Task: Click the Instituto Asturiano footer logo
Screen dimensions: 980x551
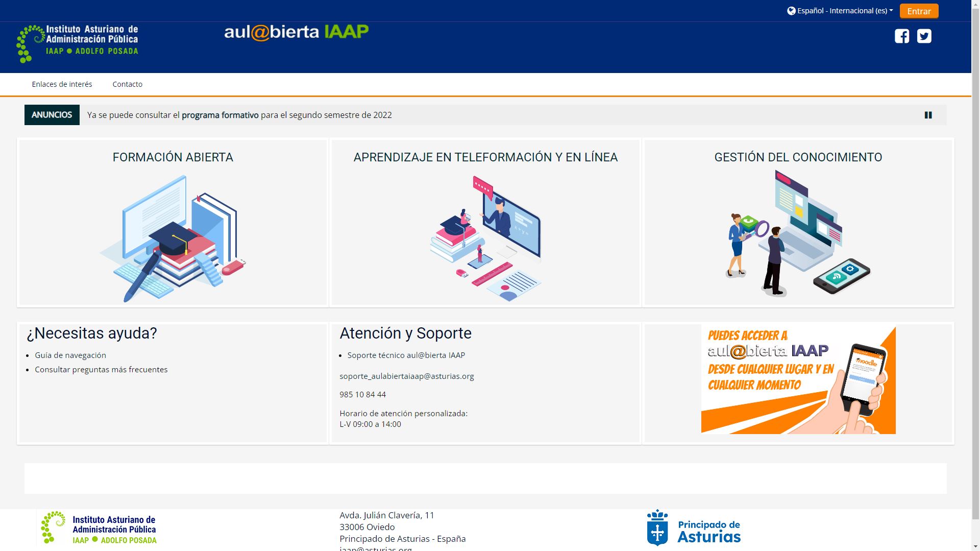Action: coord(99,528)
